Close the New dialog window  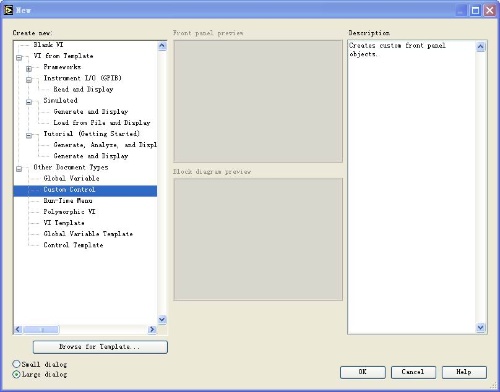[490, 11]
